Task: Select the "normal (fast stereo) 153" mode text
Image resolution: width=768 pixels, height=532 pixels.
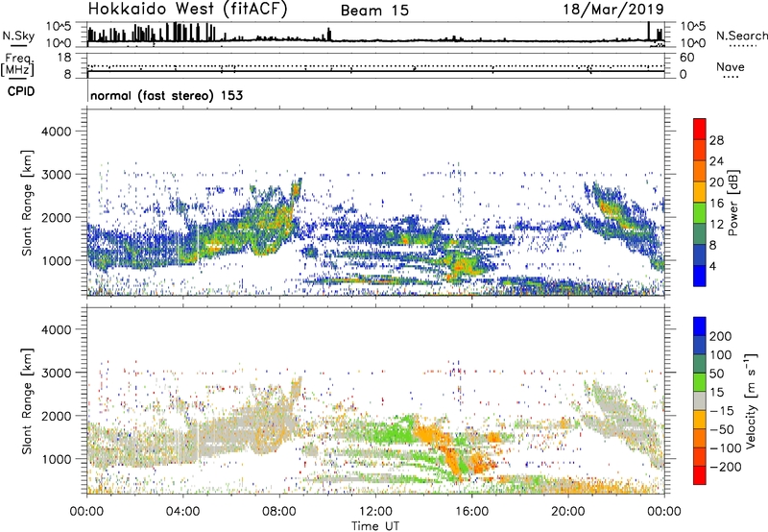Action: (166, 95)
